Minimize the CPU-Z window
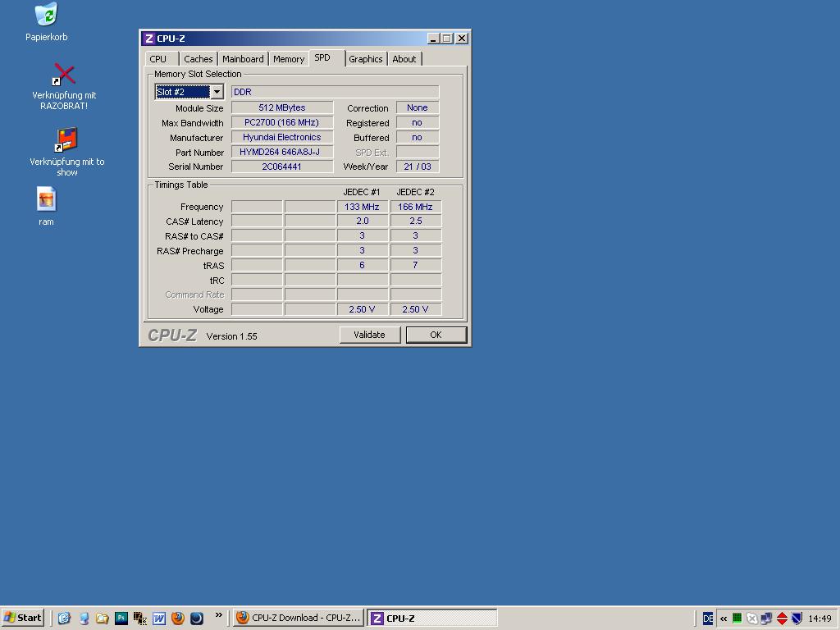The height and width of the screenshot is (630, 840). tap(433, 39)
